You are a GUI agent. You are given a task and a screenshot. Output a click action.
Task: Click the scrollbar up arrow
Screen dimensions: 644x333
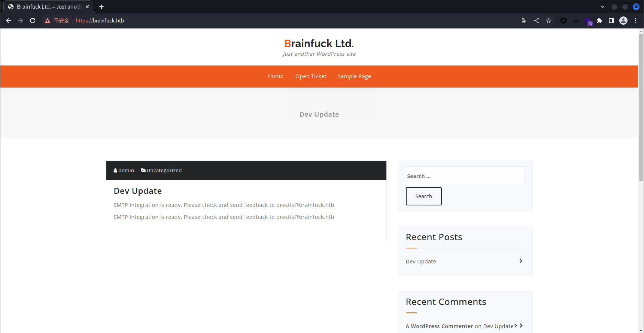(x=641, y=31)
